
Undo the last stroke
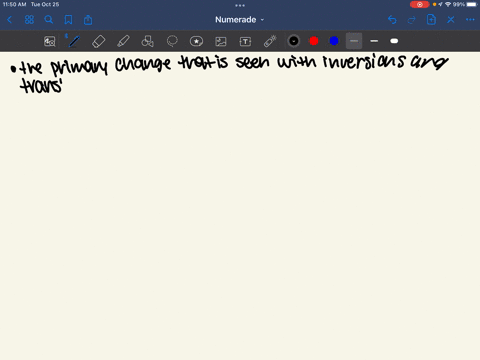coord(392,20)
